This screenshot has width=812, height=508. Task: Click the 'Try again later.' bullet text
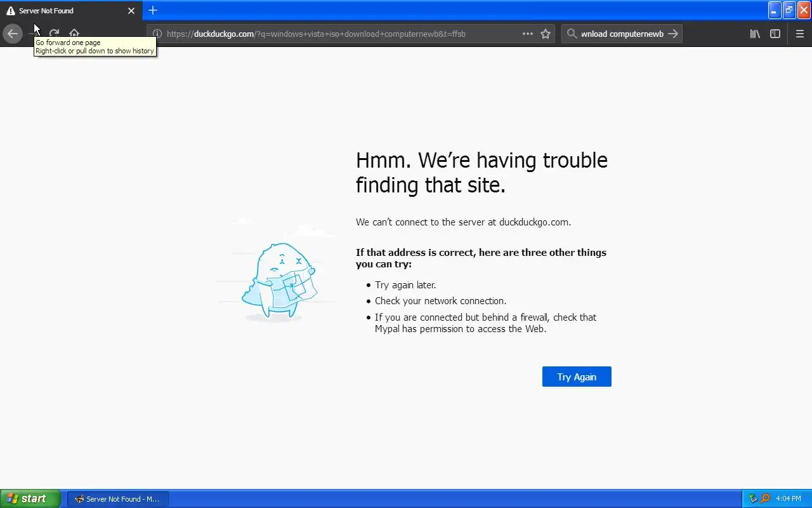coord(405,285)
